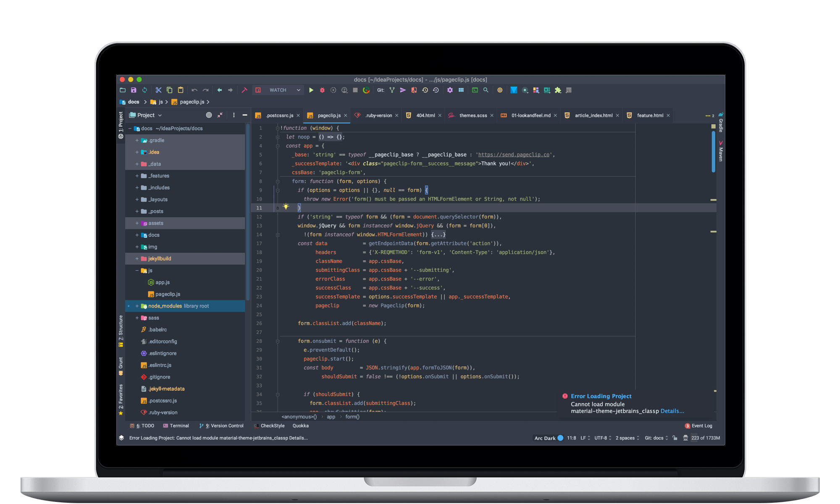Viewport: 840px width, 504px height.
Task: Undo the last action via toolbar
Action: [x=194, y=90]
